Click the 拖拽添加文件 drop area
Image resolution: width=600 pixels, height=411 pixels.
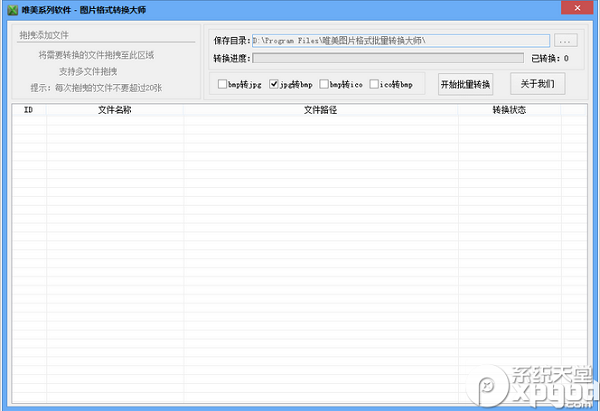click(100, 72)
